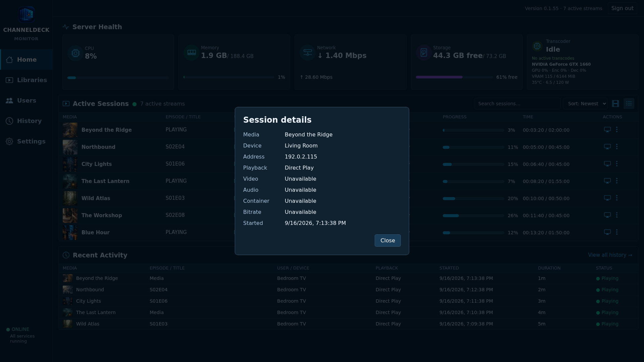Viewport: 644px width, 362px height.
Task: Open Users page in sidebar
Action: click(x=26, y=101)
